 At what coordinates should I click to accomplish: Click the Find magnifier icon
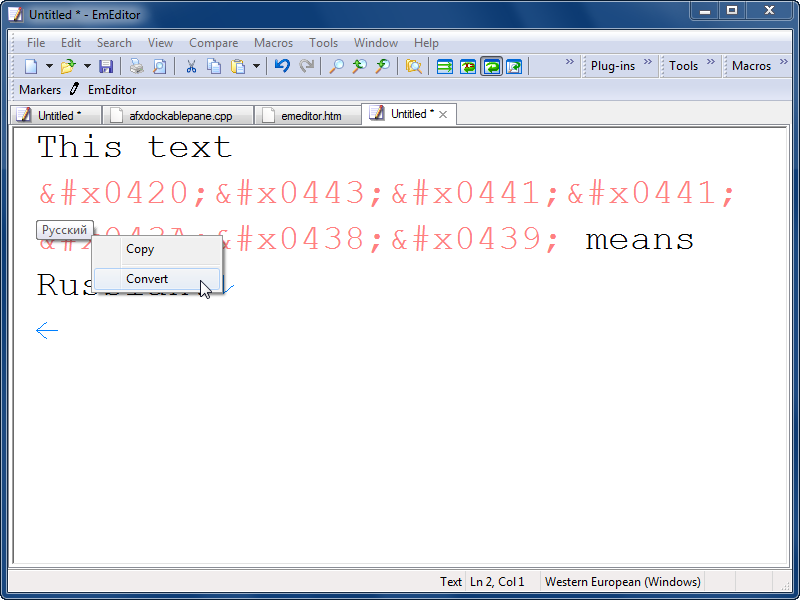click(x=336, y=66)
